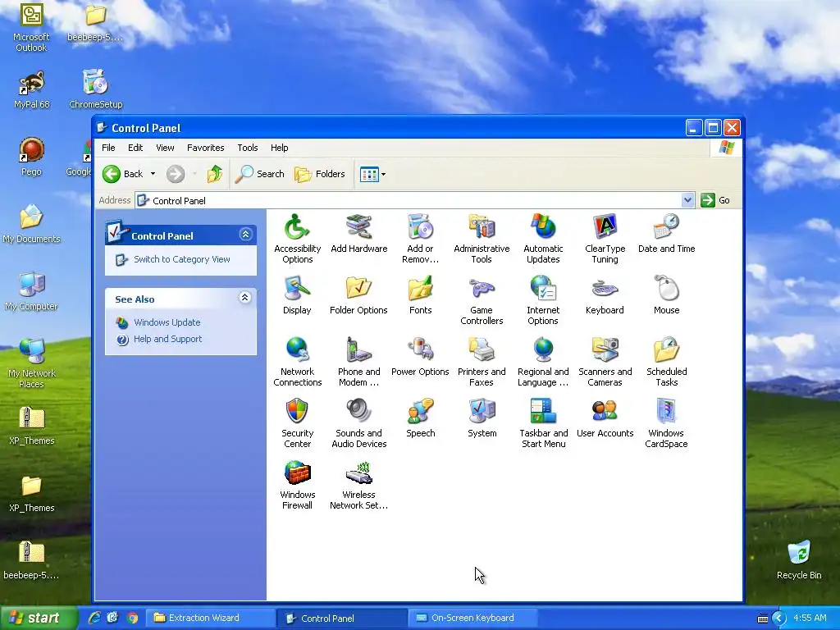Select the Power Options icon
The height and width of the screenshot is (630, 840).
(x=421, y=356)
